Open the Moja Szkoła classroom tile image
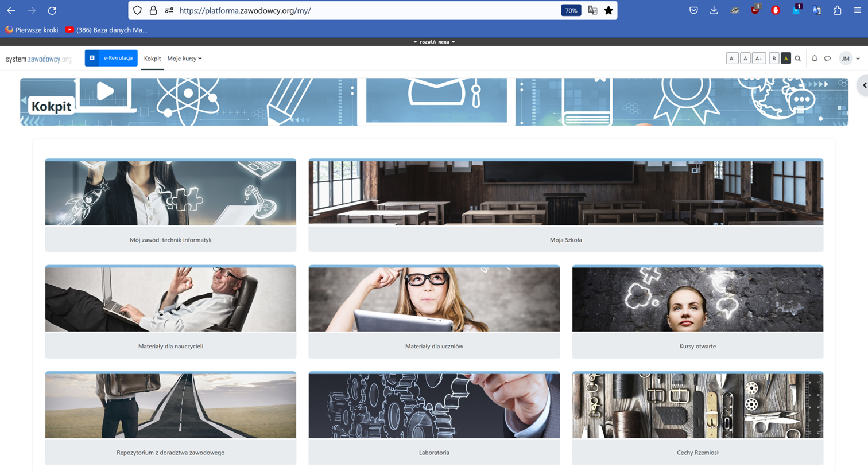 [565, 193]
